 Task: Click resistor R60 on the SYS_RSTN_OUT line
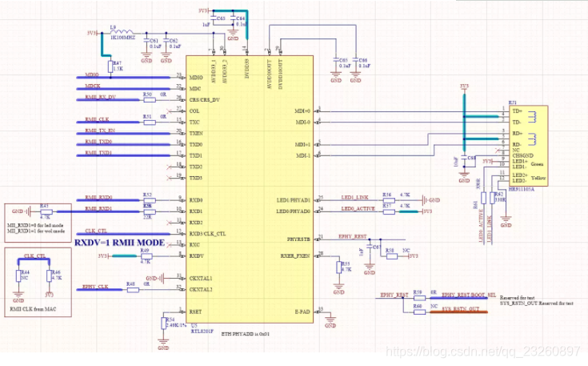[420, 312]
